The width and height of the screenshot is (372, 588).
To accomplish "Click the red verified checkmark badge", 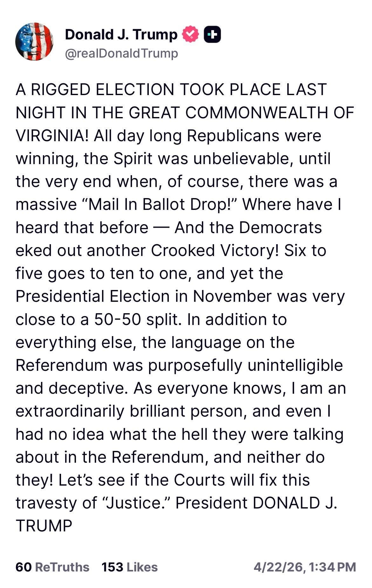I will point(190,35).
